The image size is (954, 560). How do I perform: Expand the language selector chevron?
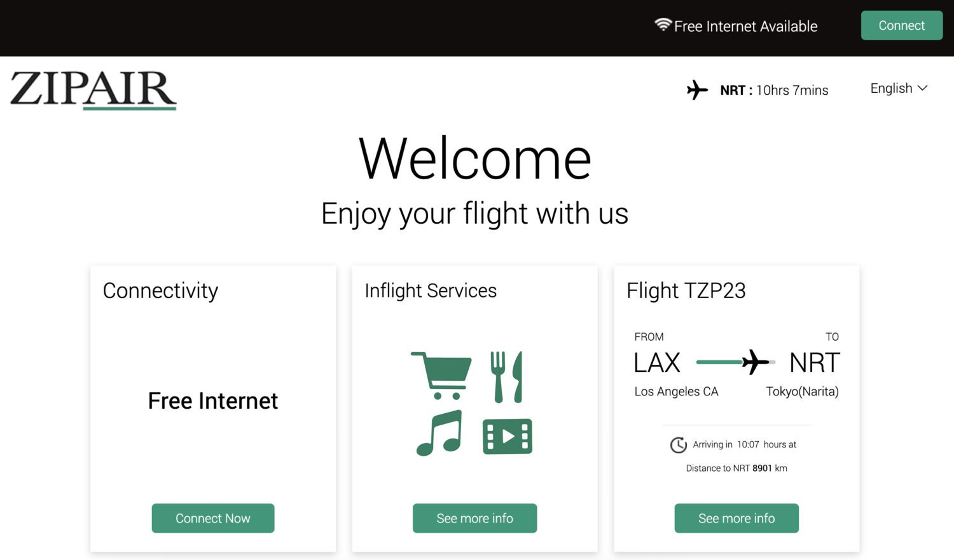[x=923, y=89]
